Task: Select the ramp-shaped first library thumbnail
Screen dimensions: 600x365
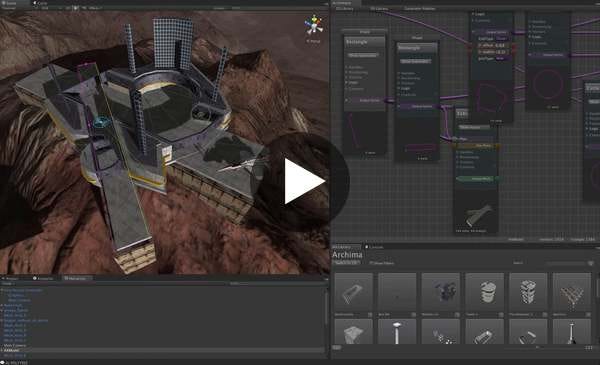Action: [x=353, y=292]
